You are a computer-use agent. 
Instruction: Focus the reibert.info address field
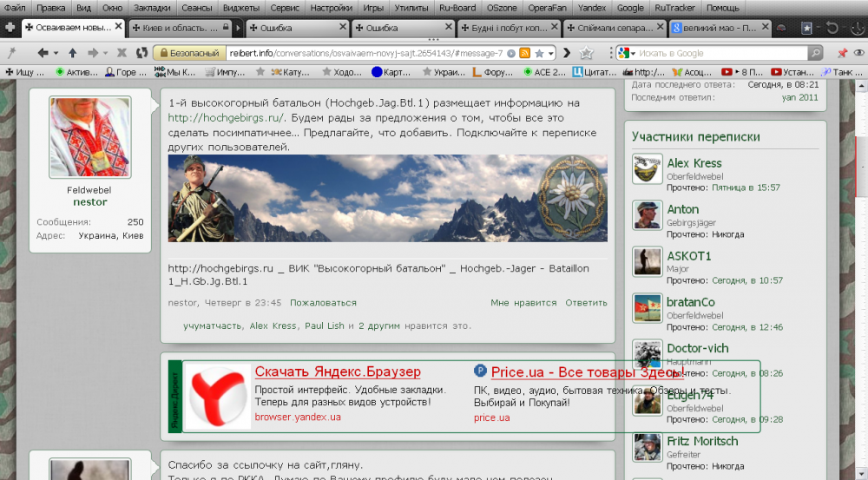[x=366, y=53]
